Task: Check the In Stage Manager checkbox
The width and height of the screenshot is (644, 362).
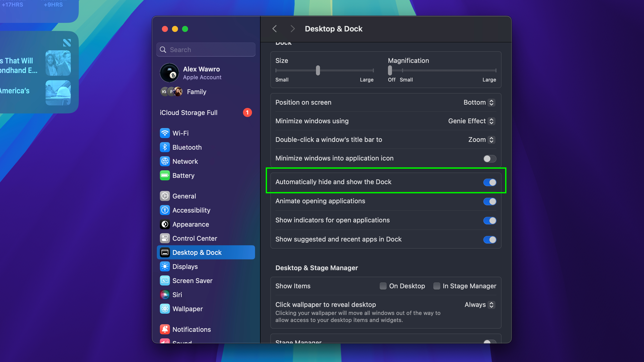Action: click(437, 286)
